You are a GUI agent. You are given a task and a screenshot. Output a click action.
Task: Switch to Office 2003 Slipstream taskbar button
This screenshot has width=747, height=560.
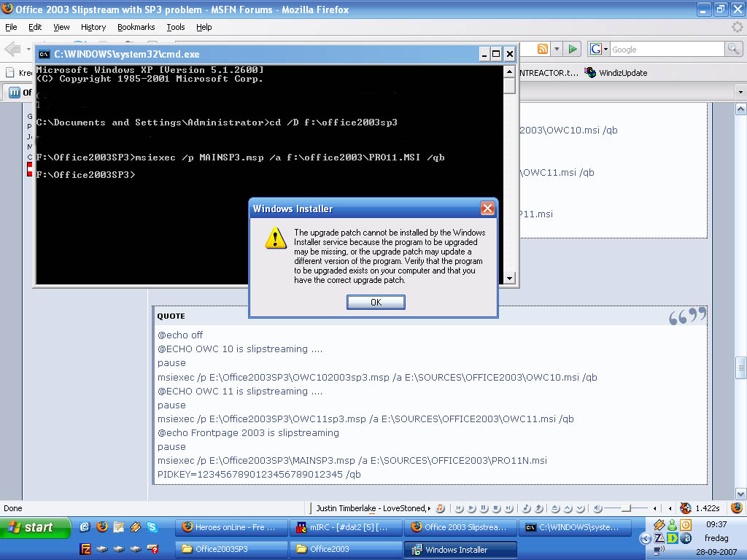click(x=460, y=528)
